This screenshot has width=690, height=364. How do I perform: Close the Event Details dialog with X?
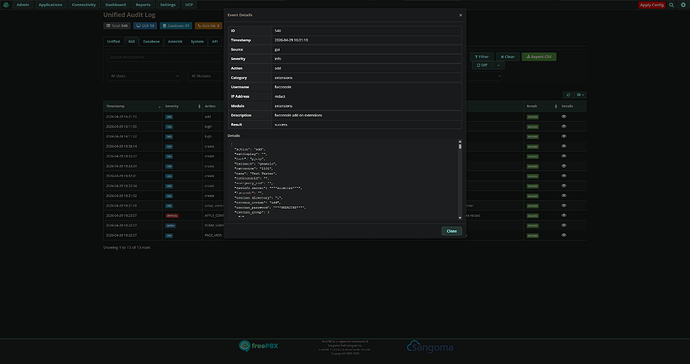click(460, 15)
